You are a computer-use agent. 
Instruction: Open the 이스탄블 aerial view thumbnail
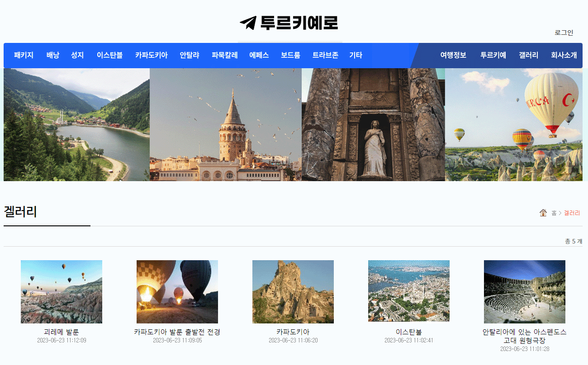tap(409, 291)
